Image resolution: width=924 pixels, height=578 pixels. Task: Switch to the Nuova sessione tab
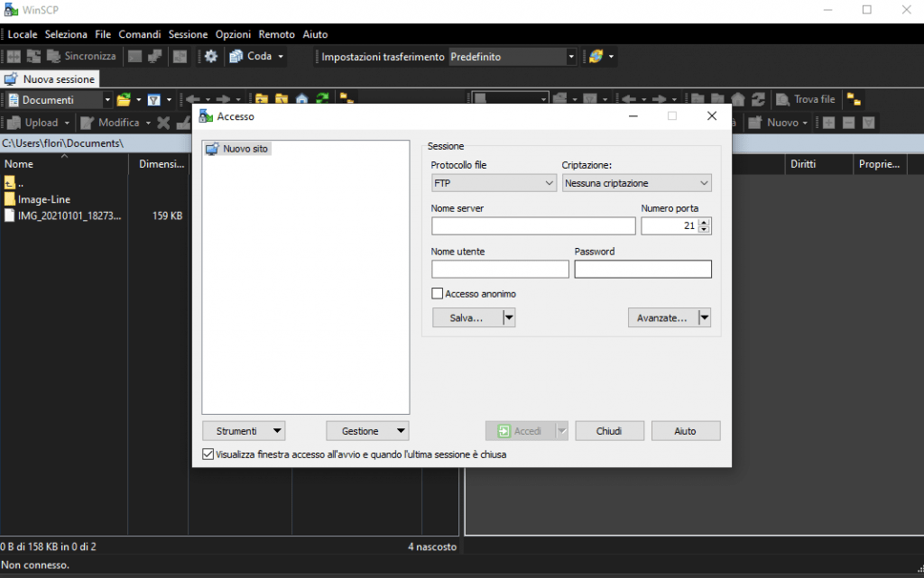(51, 79)
